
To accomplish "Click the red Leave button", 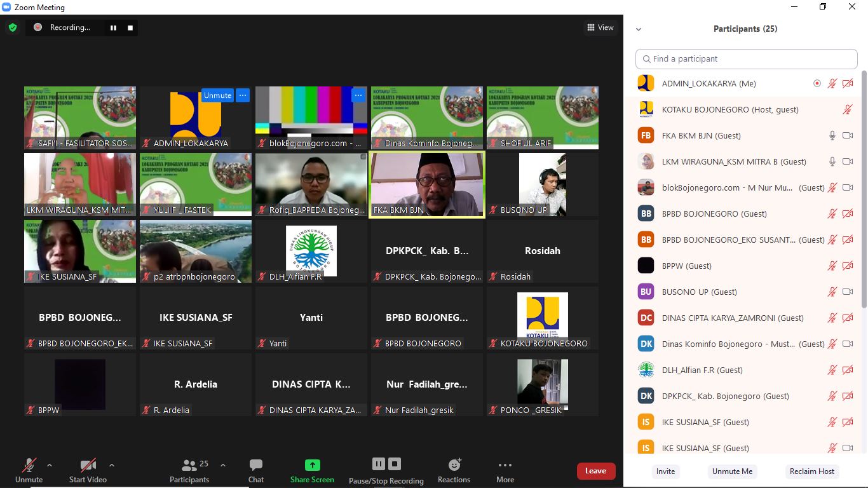I will point(595,471).
